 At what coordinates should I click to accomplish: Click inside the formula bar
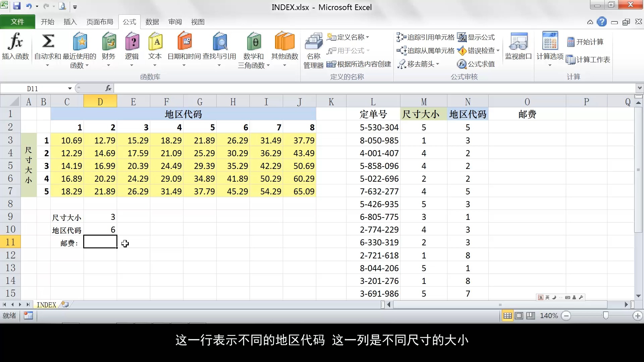(x=268, y=88)
